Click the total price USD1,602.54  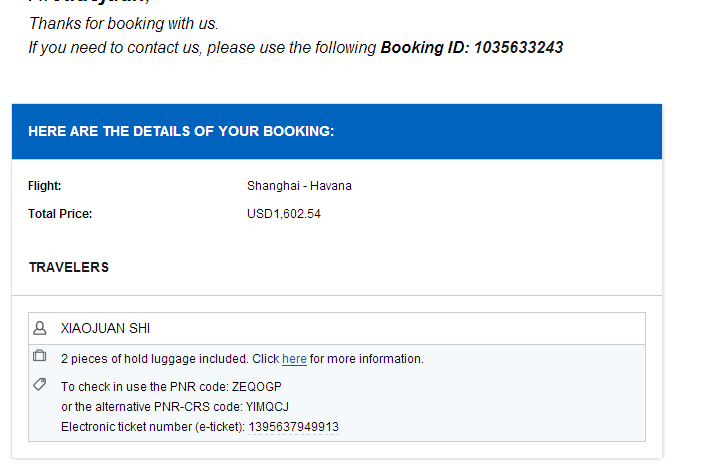(x=284, y=214)
